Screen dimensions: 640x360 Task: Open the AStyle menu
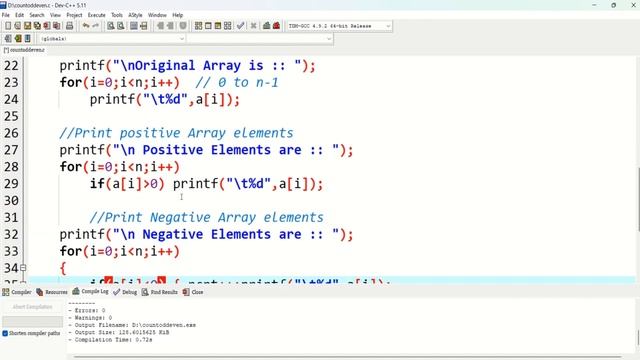135,15
